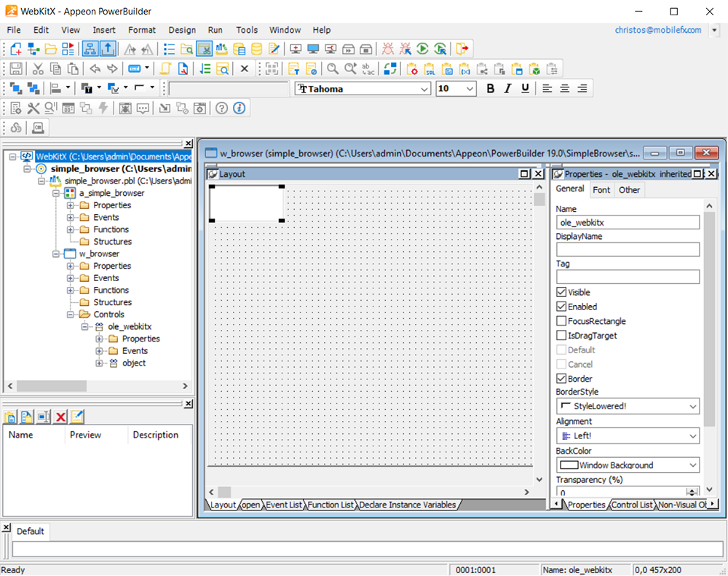Click the Redo arrow icon
The height and width of the screenshot is (576, 728).
[x=112, y=69]
